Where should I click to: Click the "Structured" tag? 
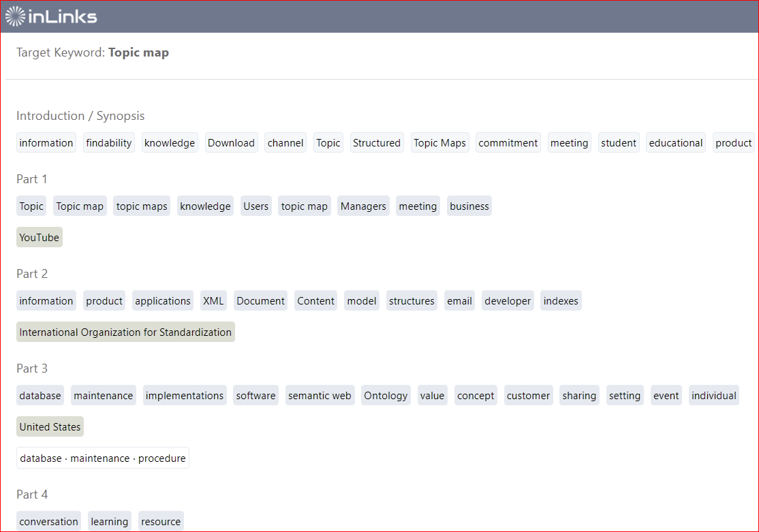tap(377, 143)
